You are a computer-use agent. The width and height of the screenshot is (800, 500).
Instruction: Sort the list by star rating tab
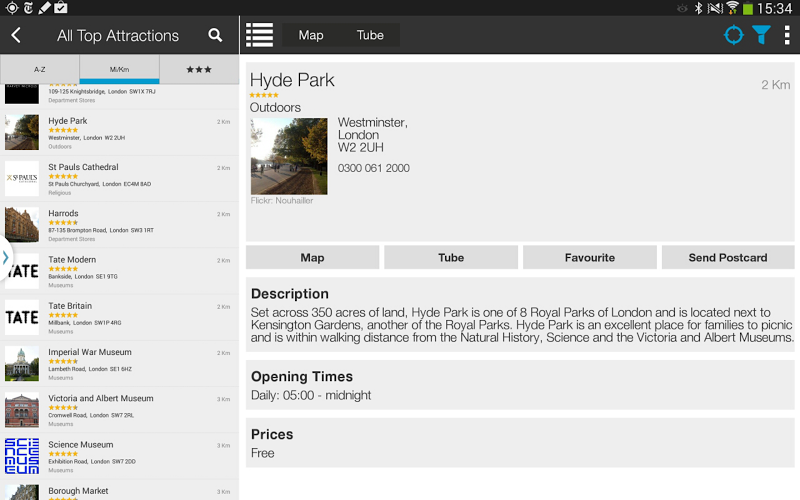coord(199,69)
